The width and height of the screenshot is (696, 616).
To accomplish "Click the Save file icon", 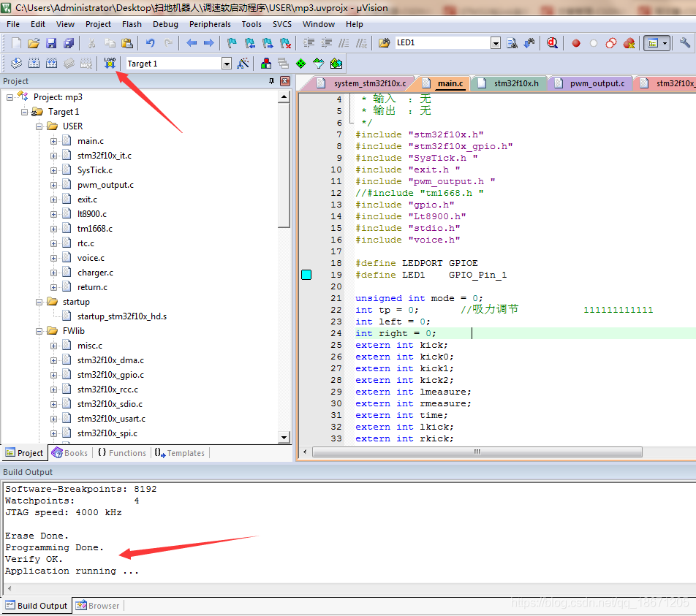I will pos(51,43).
